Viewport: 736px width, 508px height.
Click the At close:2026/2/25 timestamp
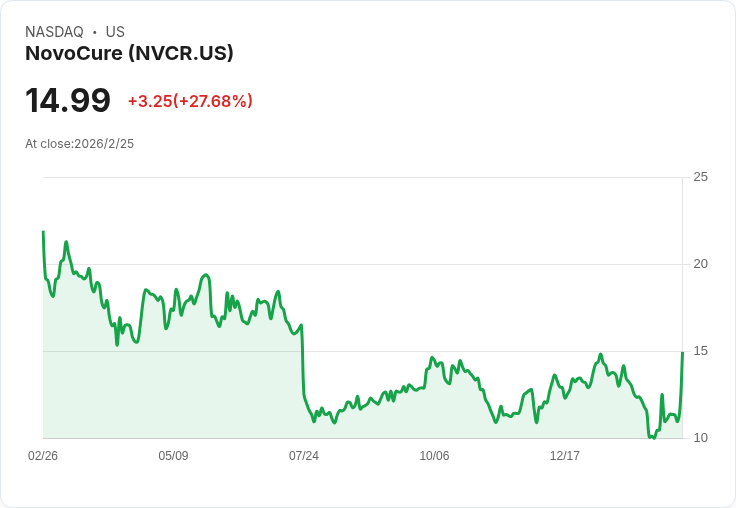pos(79,144)
